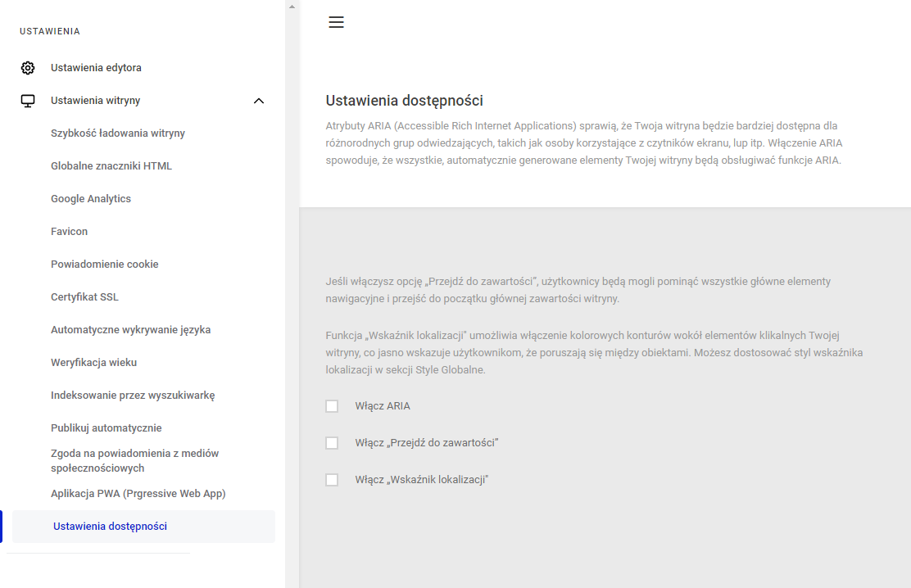Image resolution: width=911 pixels, height=588 pixels.
Task: Select the highlighted Ustawienia dostępności item
Action: [x=143, y=527]
